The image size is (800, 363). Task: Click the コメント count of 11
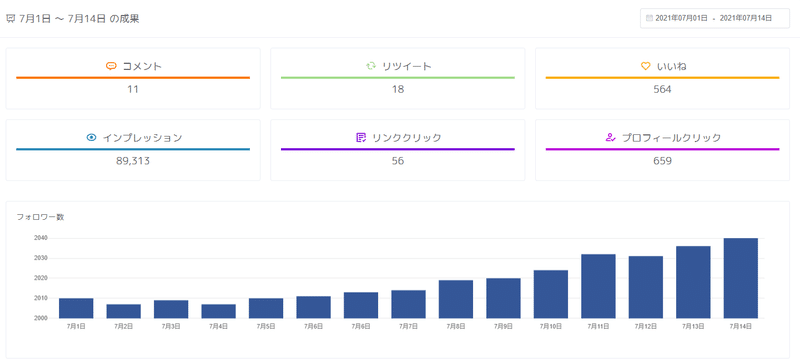pos(133,89)
